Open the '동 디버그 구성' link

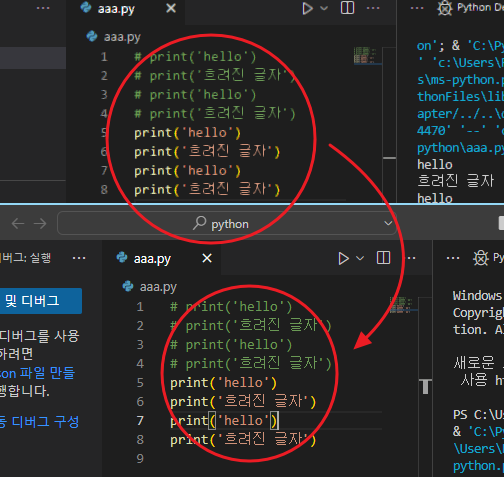click(x=39, y=422)
